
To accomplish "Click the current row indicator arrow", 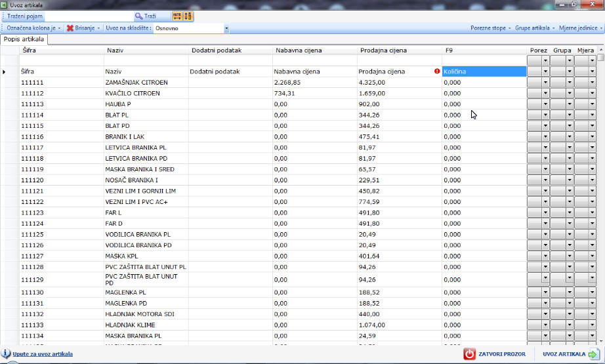I will (x=4, y=71).
